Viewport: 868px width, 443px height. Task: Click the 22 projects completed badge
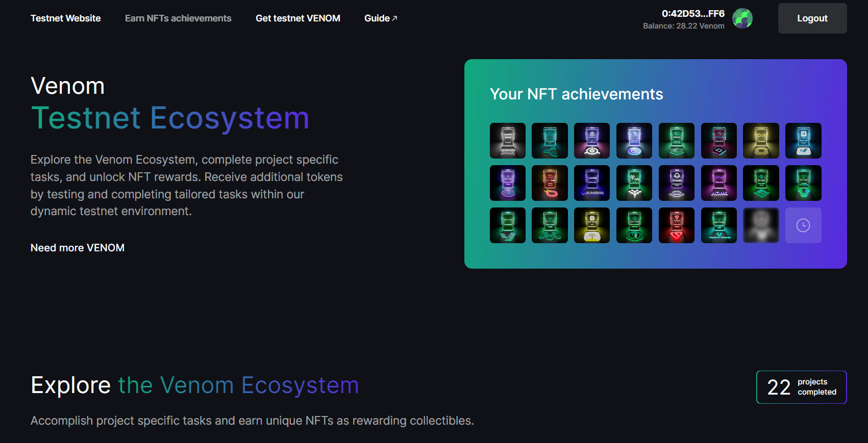tap(801, 387)
